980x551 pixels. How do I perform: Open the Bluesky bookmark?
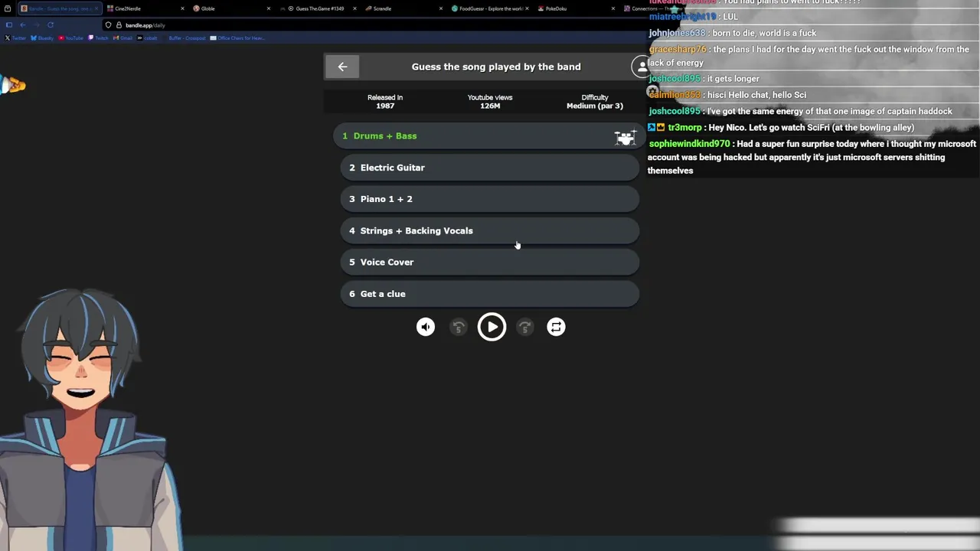point(42,38)
